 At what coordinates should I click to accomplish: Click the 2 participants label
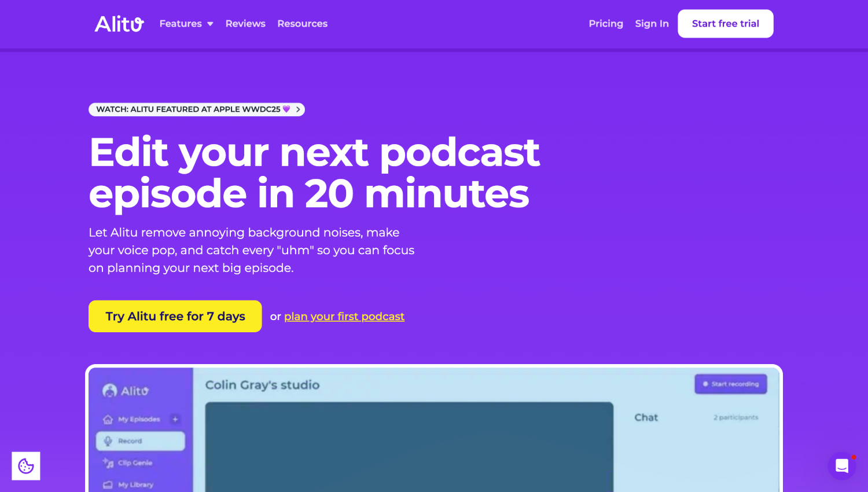click(735, 417)
